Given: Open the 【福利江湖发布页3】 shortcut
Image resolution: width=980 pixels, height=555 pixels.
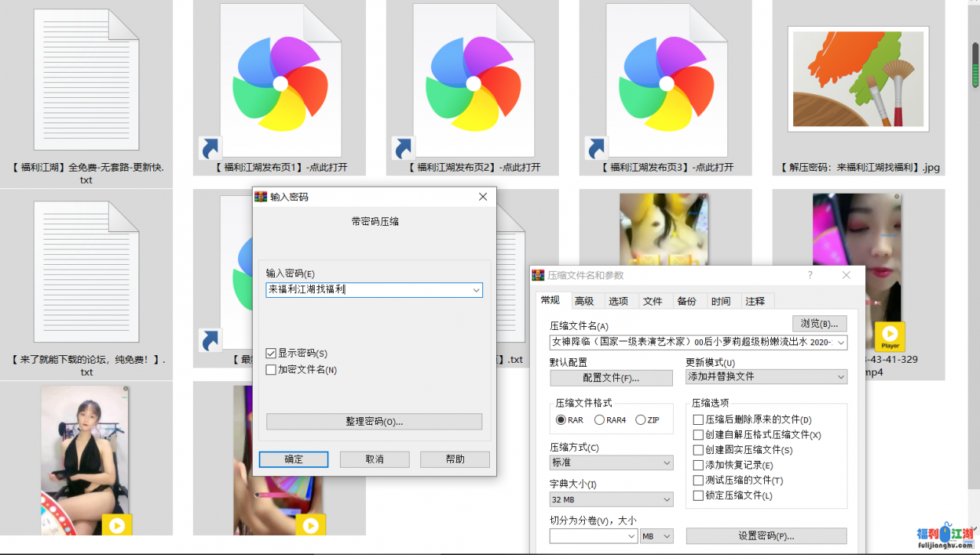Looking at the screenshot, I should pyautogui.click(x=665, y=84).
